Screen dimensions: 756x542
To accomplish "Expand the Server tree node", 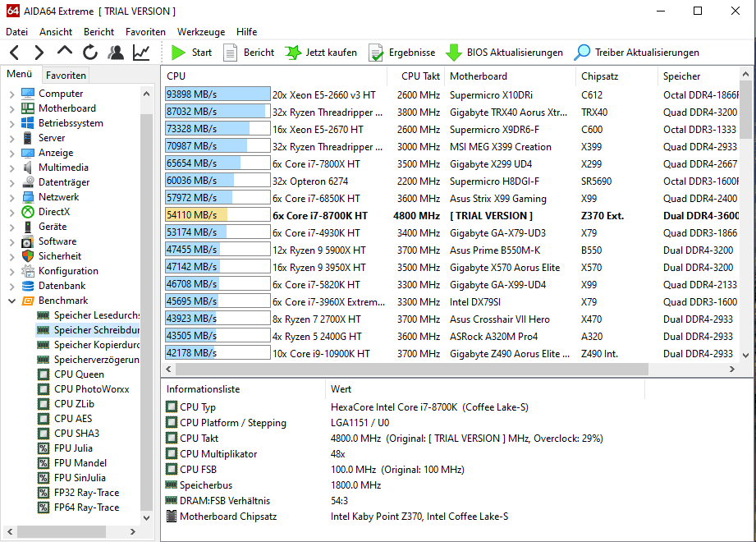I will [x=12, y=138].
